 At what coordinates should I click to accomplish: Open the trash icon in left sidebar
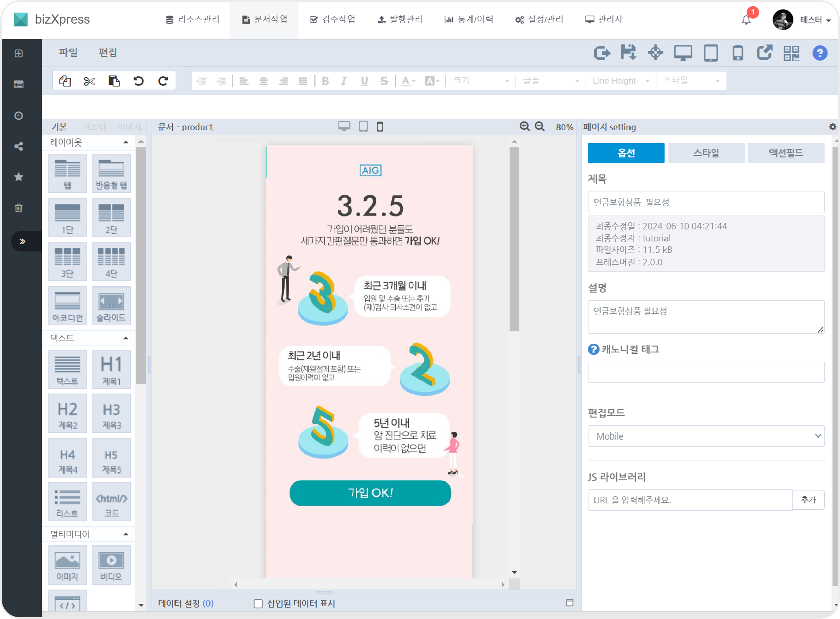pyautogui.click(x=19, y=207)
